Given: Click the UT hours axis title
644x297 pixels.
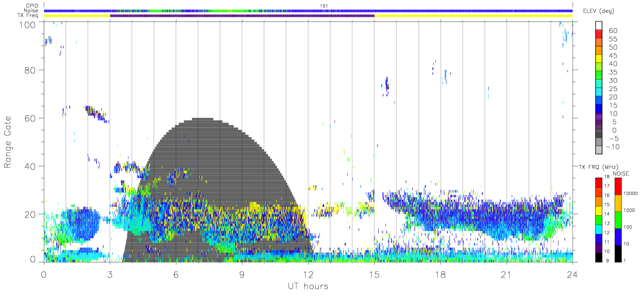Looking at the screenshot, I should click(x=308, y=286).
